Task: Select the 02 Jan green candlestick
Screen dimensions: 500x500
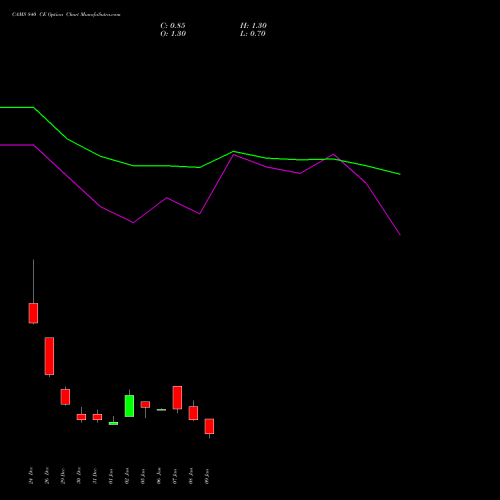Action: click(129, 406)
